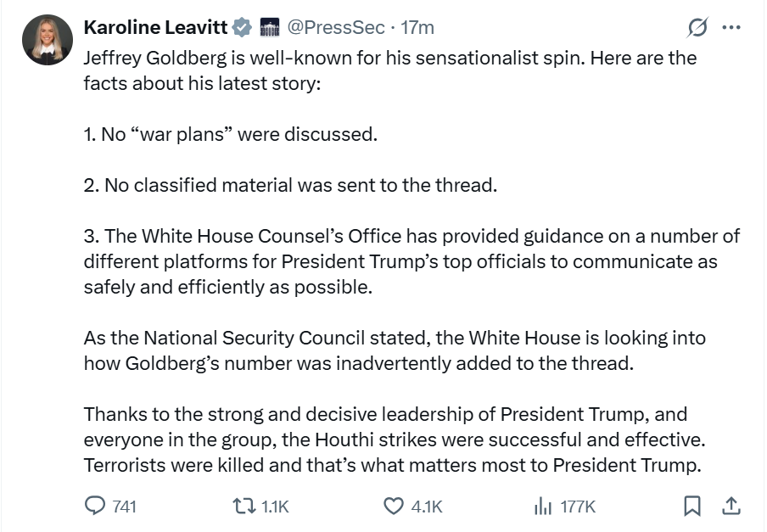The image size is (767, 532).
Task: Click the 741 replies count
Action: [124, 507]
